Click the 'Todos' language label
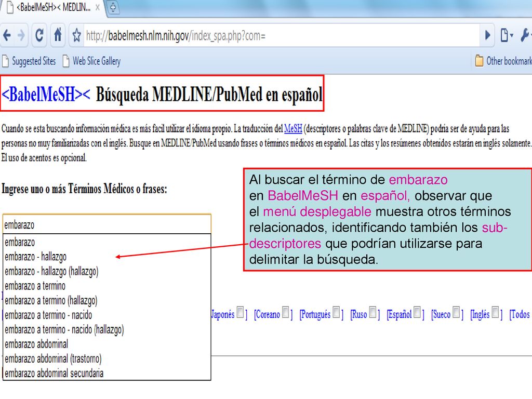The image size is (532, 399). [521, 315]
